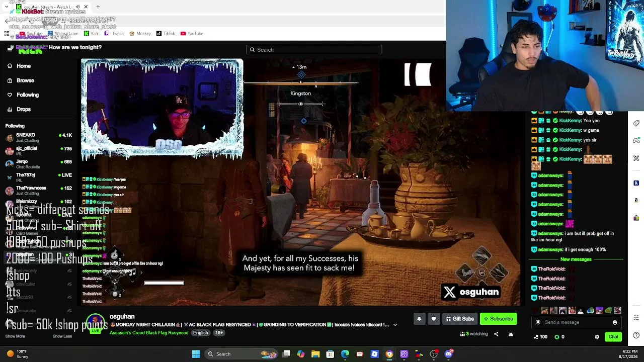Close the osguhan Stream browser tab

[x=86, y=7]
